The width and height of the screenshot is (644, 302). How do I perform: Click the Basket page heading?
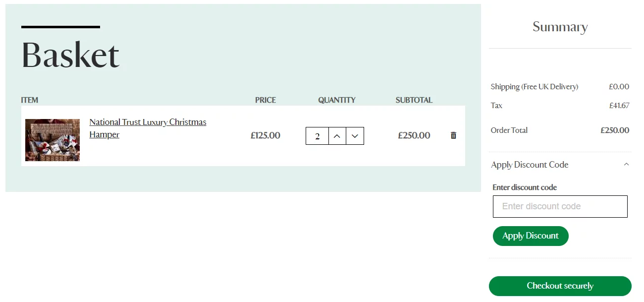coord(70,55)
